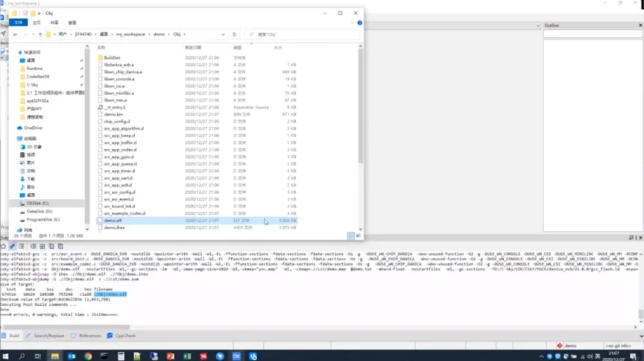Open Calculator from the taskbar
The width and height of the screenshot is (644, 361).
pyautogui.click(x=121, y=356)
